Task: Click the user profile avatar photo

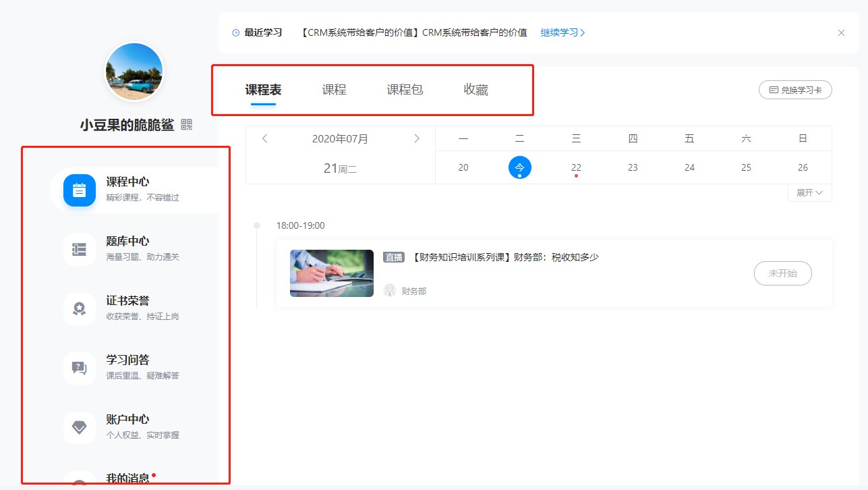Action: click(134, 72)
